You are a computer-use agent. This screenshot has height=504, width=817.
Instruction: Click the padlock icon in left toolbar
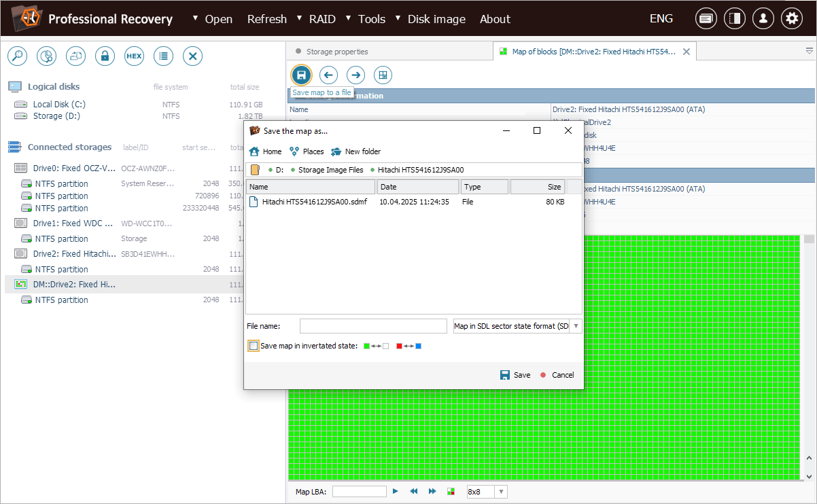[105, 56]
